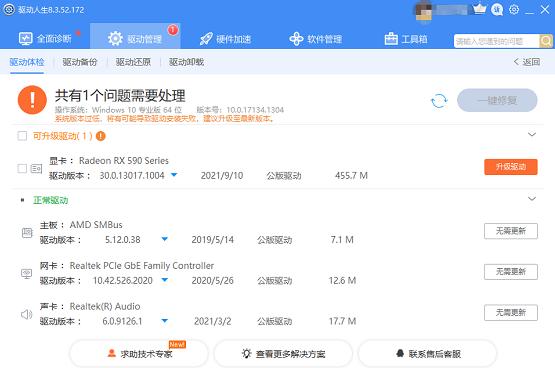Screen dimensions: 555x368
Task: Click the 正常驱动 section heading
Action: click(51, 200)
